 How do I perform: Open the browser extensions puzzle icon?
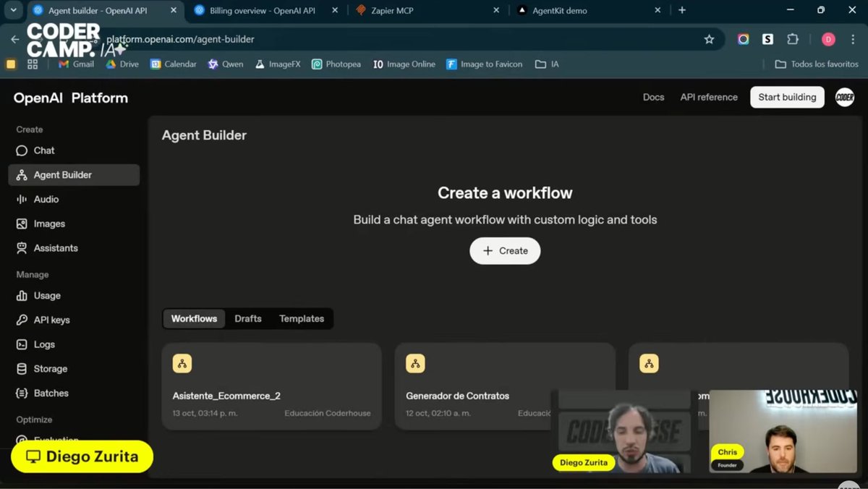(793, 39)
